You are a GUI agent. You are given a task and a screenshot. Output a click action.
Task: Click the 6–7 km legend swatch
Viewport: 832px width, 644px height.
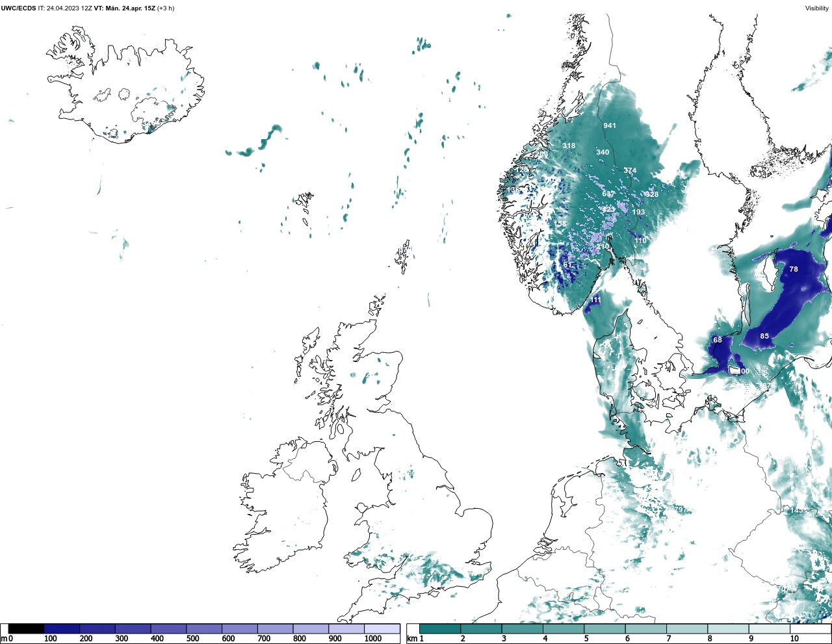click(x=646, y=629)
